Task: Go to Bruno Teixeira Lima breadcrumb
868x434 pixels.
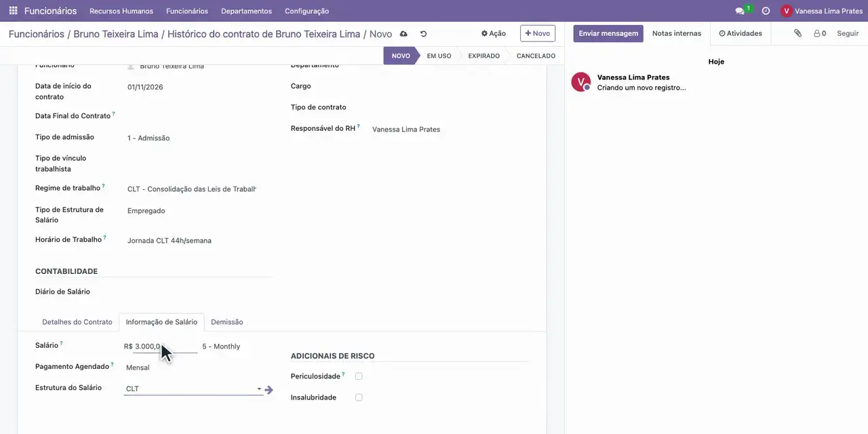Action: (116, 34)
